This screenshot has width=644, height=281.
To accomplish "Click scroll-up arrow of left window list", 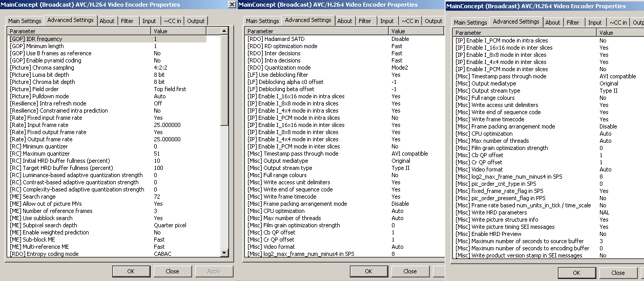I will pos(224,32).
